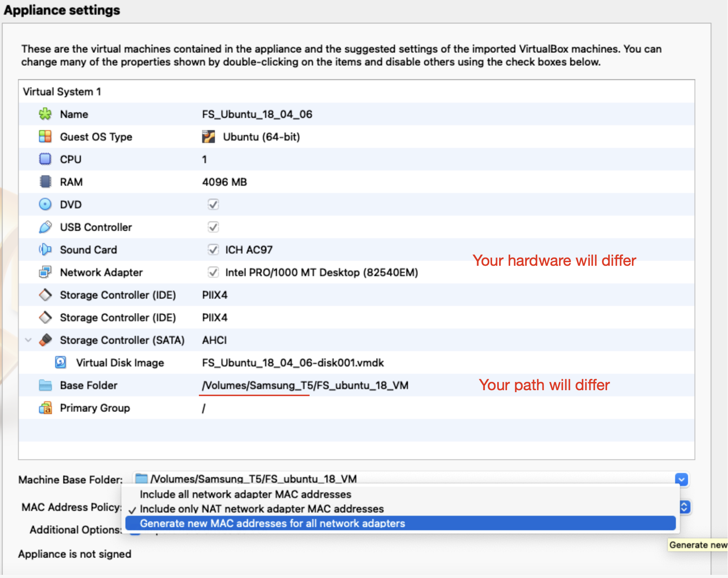This screenshot has width=728, height=578.
Task: Select Generate new MAC addresses for all adapters
Action: (x=272, y=523)
